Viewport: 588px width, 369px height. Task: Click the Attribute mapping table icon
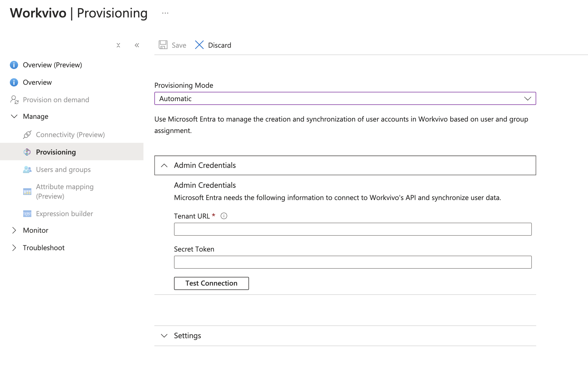(27, 192)
